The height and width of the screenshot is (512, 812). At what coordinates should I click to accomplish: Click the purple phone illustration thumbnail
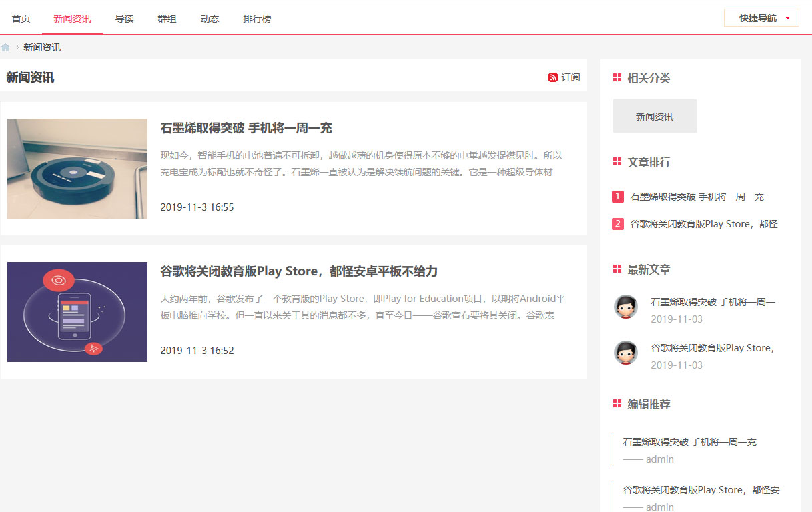point(77,312)
